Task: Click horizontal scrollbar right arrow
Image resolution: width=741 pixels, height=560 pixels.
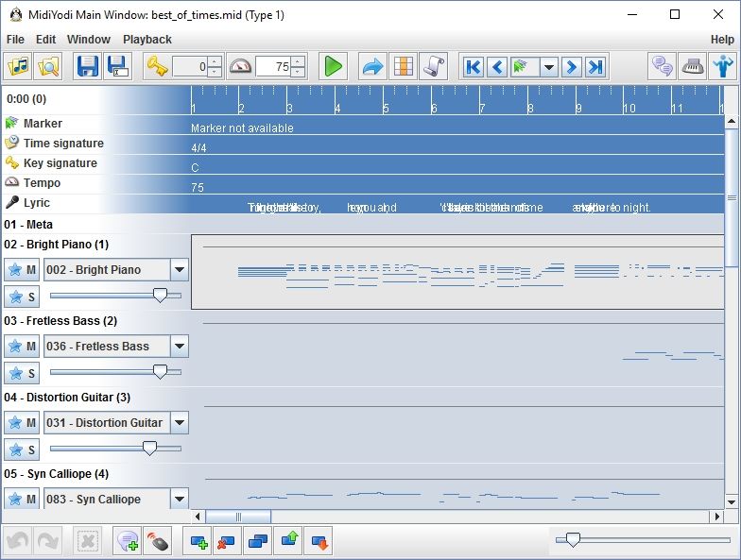Action: point(718,517)
